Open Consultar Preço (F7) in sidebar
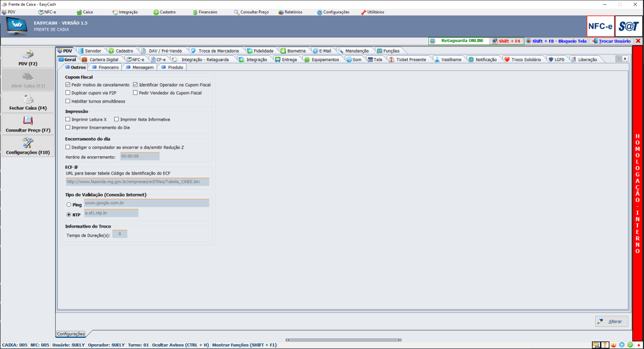This screenshot has height=349, width=644. [28, 125]
